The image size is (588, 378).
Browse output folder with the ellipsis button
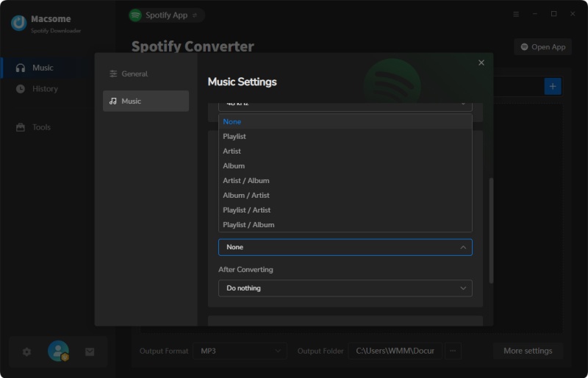(x=453, y=351)
